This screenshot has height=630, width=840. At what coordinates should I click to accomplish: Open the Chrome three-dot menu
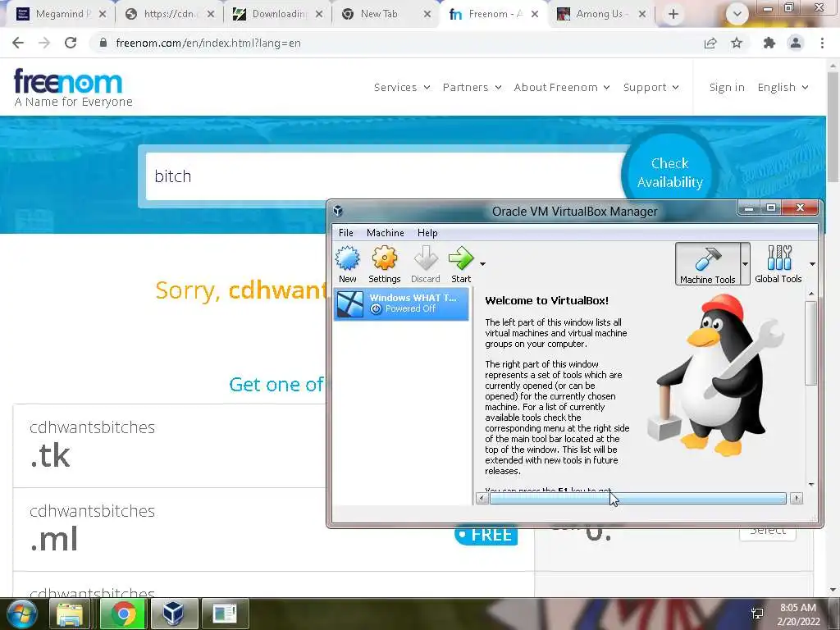tap(822, 43)
